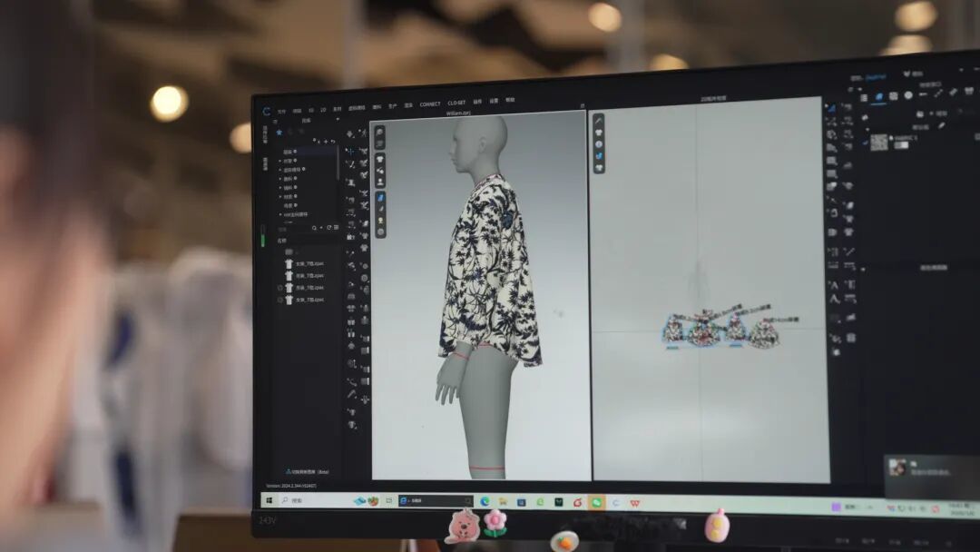
Task: Click the info circle icon in 2D window
Action: point(599,144)
